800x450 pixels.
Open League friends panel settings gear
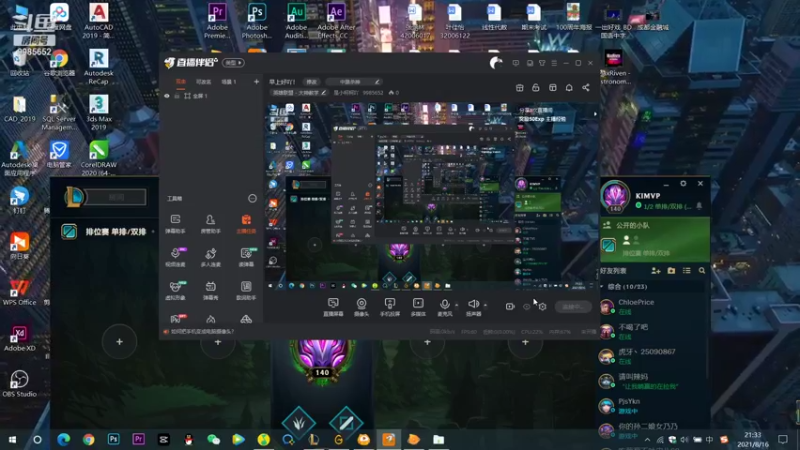[x=683, y=183]
